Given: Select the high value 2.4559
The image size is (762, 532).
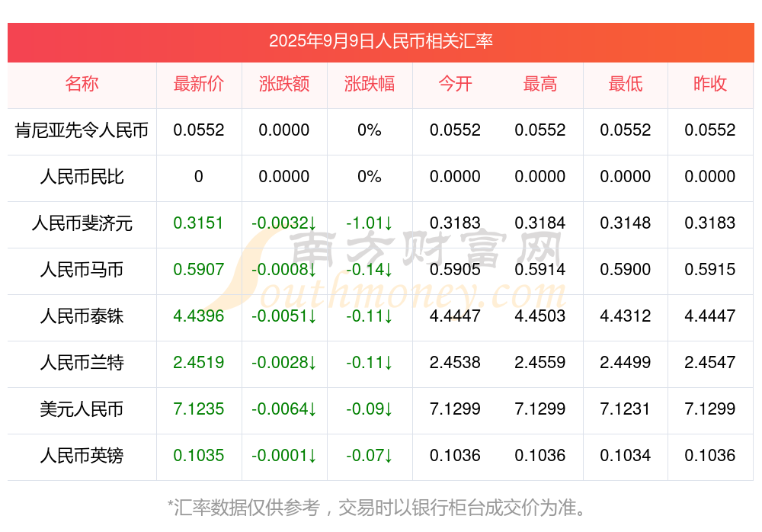Looking at the screenshot, I should [x=540, y=362].
